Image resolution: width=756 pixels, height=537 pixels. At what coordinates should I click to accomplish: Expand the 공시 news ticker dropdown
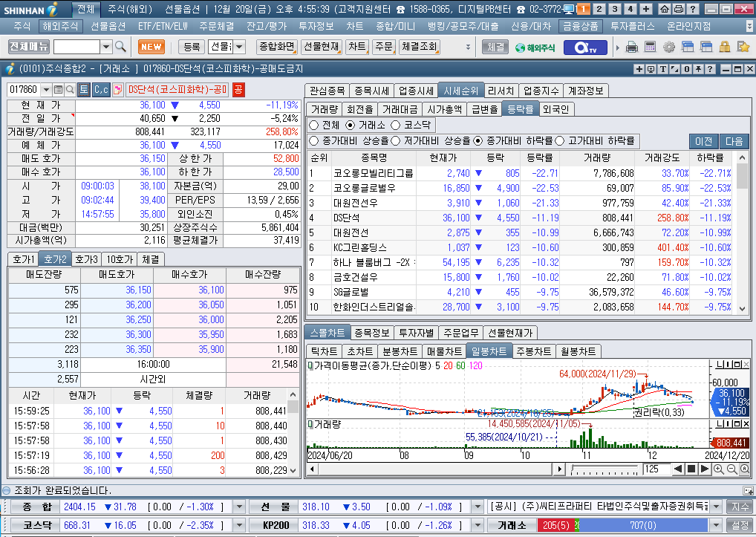(716, 507)
